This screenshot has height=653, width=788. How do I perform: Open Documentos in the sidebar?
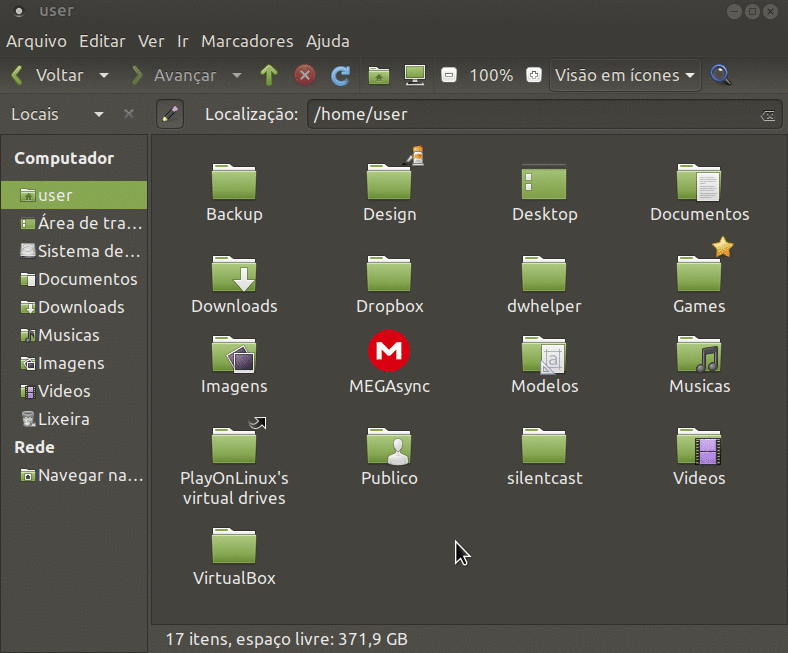[x=74, y=279]
